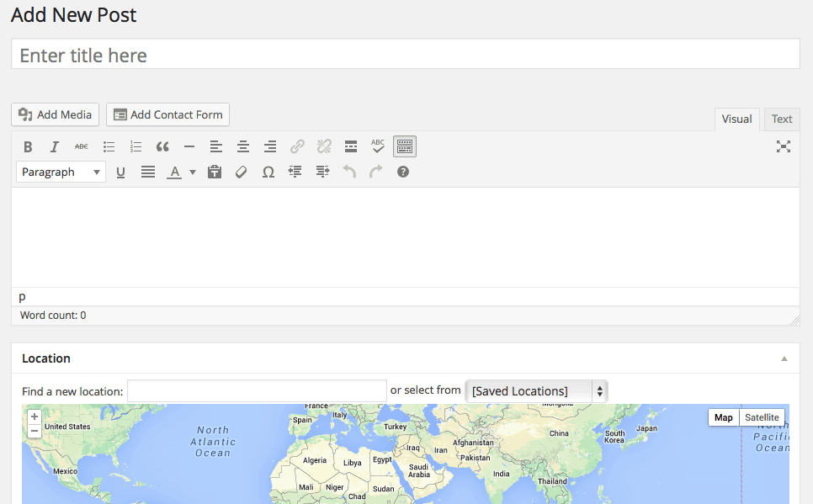The image size is (813, 504).
Task: Select the Map view on the map
Action: pos(723,417)
